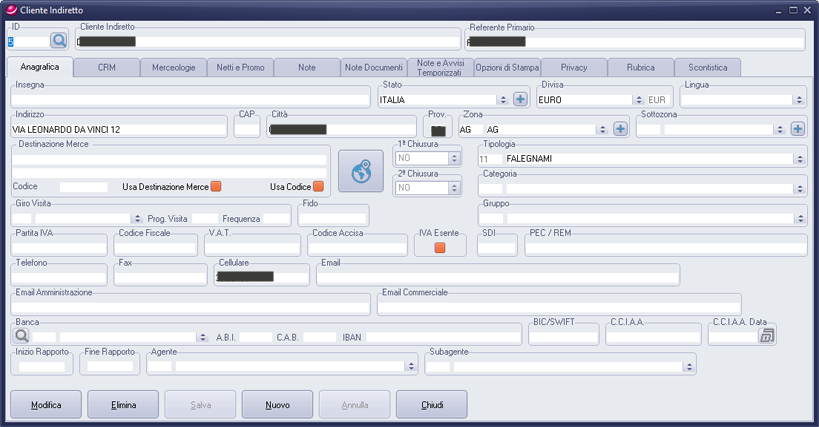Click the Email Amministrazione input field
The width and height of the screenshot is (819, 427).
[x=190, y=306]
